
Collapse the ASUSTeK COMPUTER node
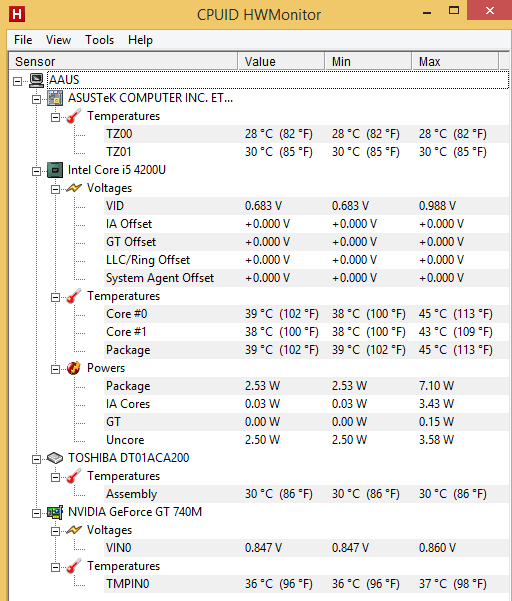point(36,99)
